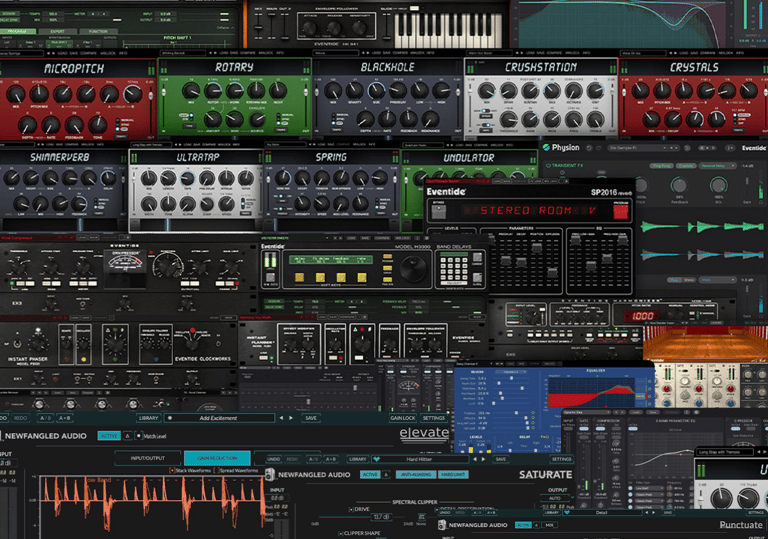This screenshot has width=768, height=539.
Task: Click the UltraTap Taps knob
Action: 187,179
